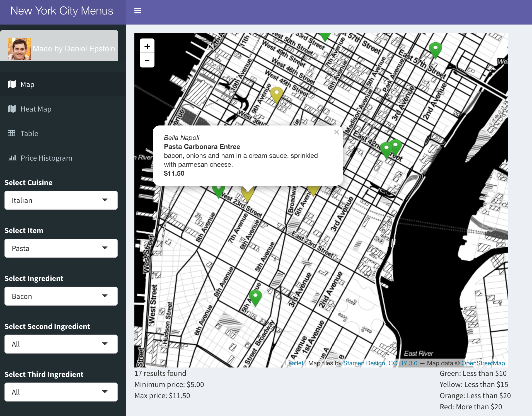The image size is (532, 416).
Task: Click the green marker on lower 5th Avenue
Action: tap(255, 297)
